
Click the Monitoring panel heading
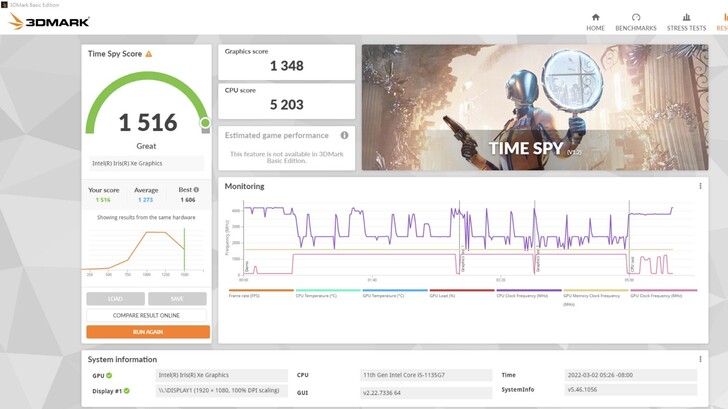[x=244, y=186]
